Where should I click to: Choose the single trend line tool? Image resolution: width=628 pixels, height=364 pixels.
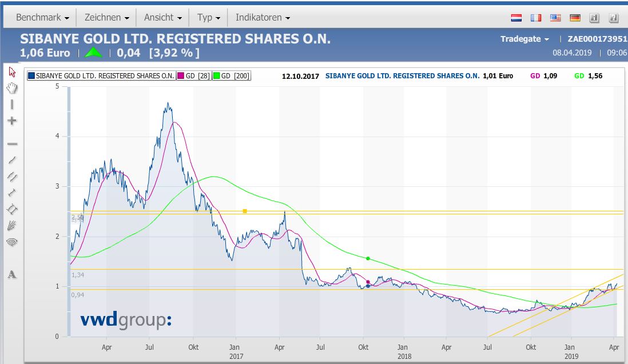[x=12, y=160]
